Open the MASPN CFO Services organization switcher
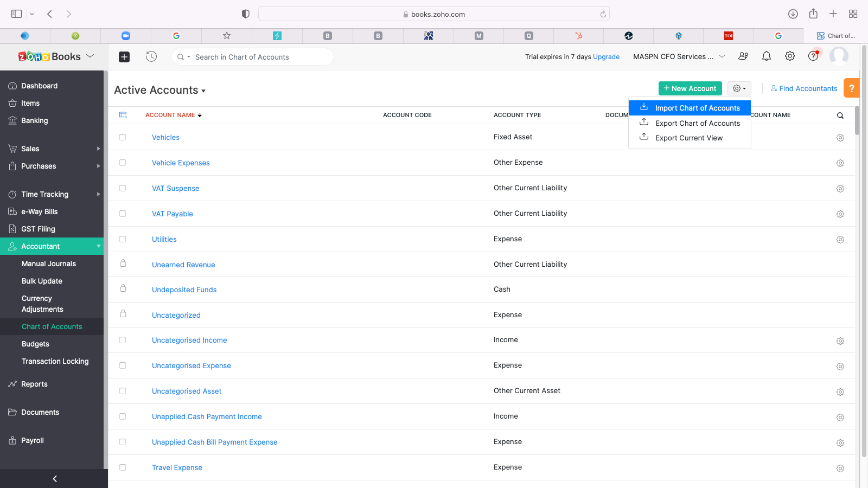Image resolution: width=868 pixels, height=488 pixels. point(678,57)
